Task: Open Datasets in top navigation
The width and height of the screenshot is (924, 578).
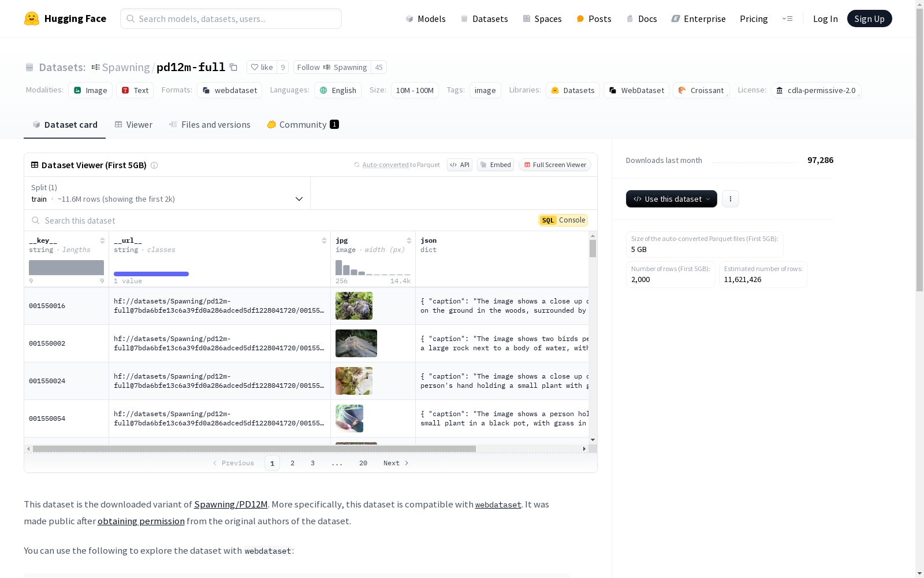Action: [x=484, y=18]
